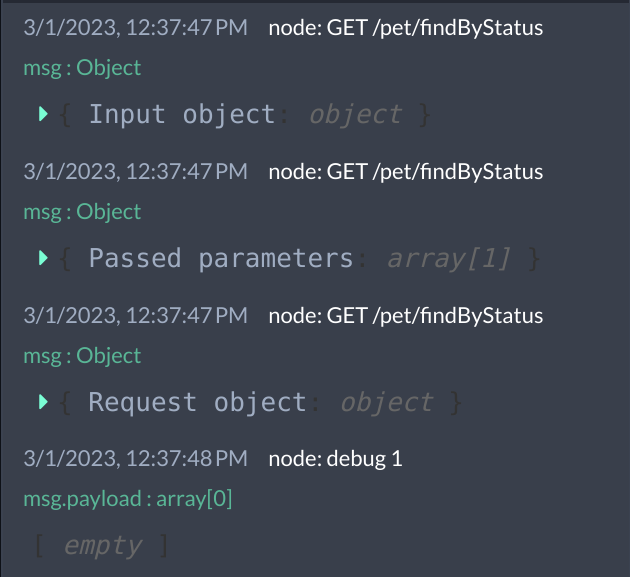Click the object type beside Input object

click(x=356, y=115)
